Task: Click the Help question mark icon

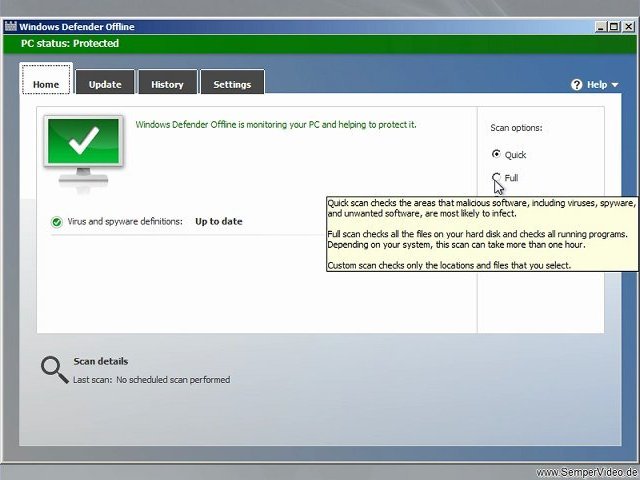Action: point(576,85)
